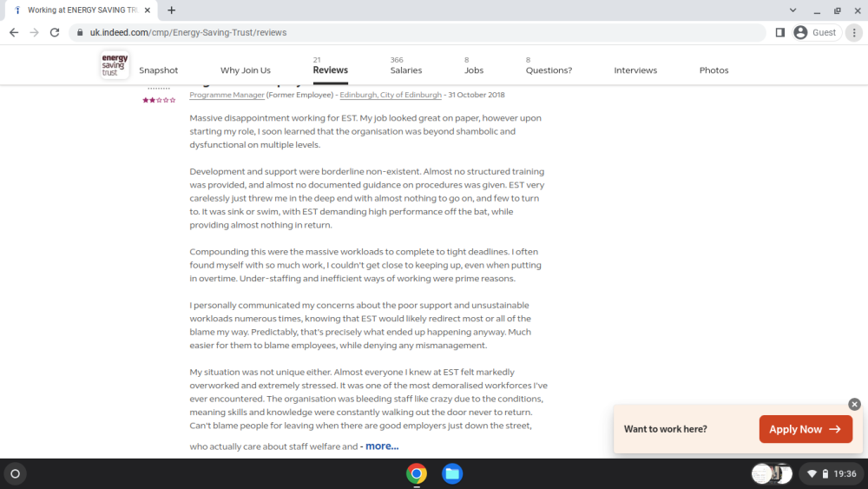Click the Apply Now button
Viewport: 868px width, 489px height.
click(806, 429)
